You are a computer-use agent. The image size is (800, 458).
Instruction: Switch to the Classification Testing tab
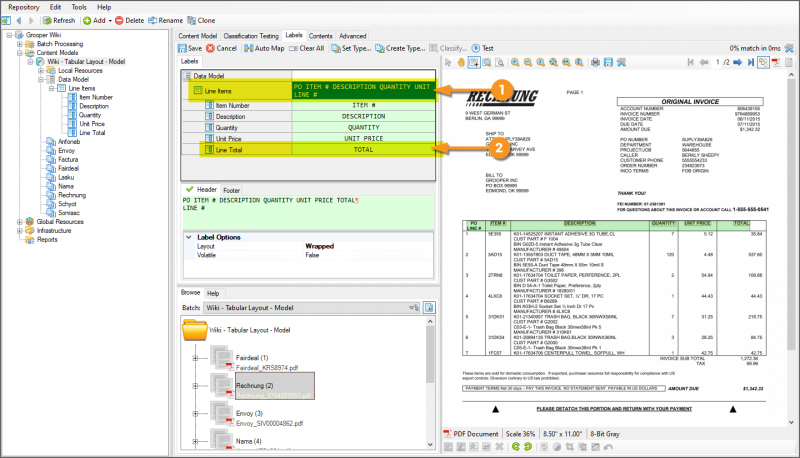(251, 35)
